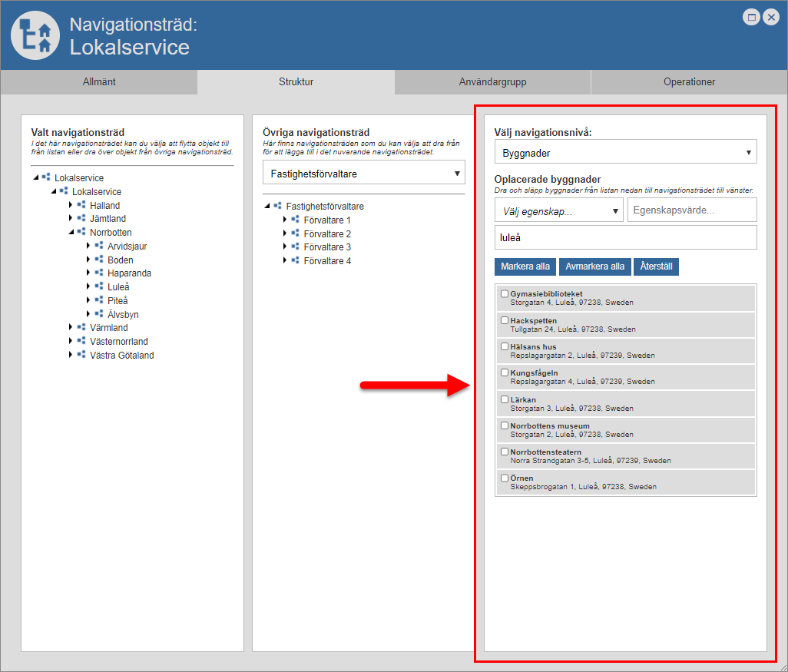Click the maximize window icon in header
The width and height of the screenshot is (788, 672).
[752, 18]
